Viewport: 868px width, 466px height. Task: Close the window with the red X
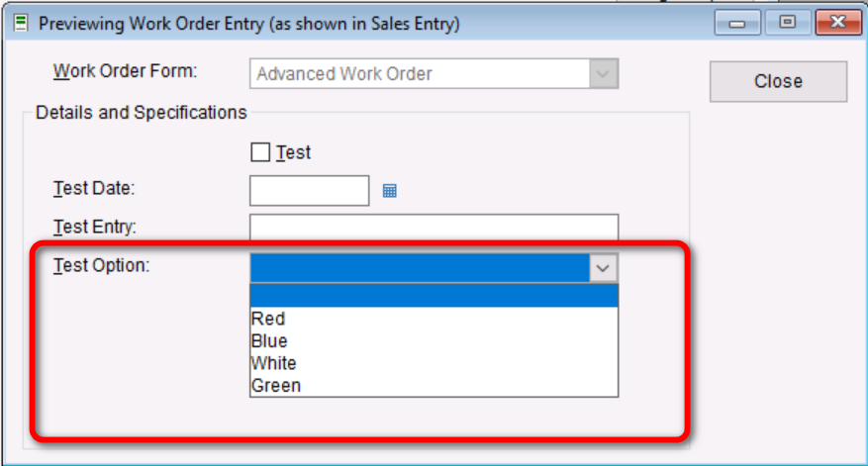837,23
